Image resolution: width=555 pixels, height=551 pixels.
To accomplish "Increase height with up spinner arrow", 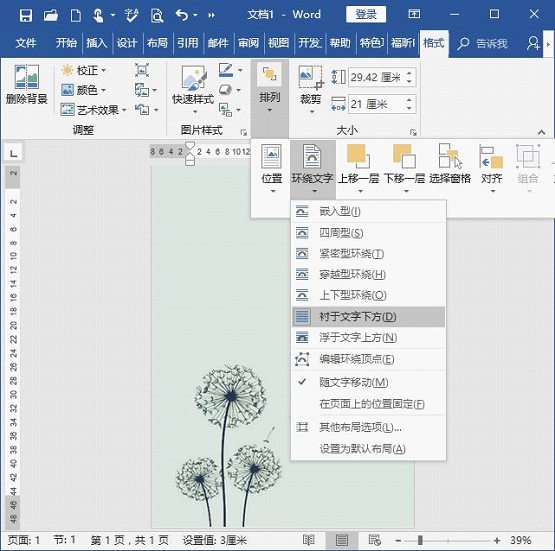I will click(410, 73).
